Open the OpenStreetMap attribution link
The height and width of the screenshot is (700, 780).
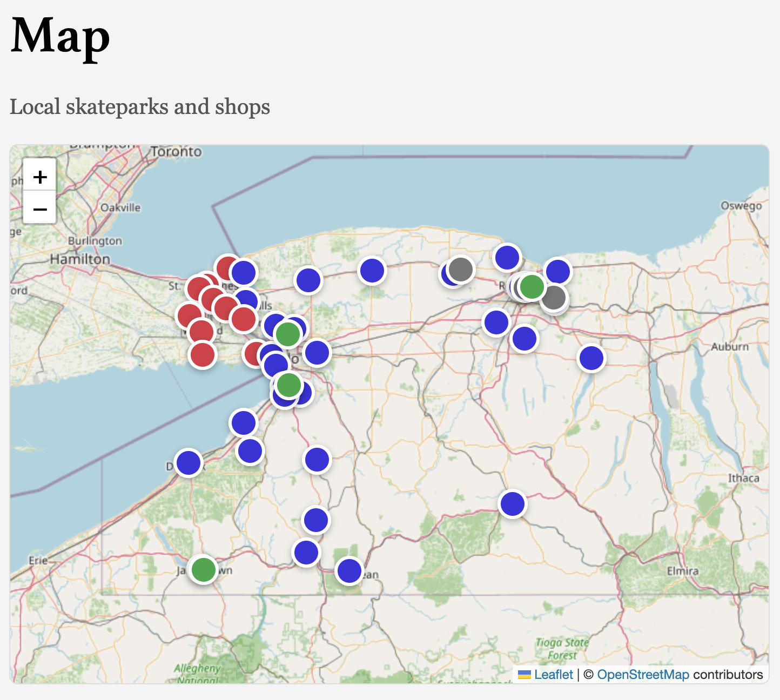pos(643,675)
